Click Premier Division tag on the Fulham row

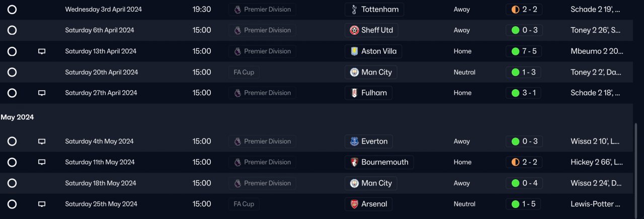coord(262,93)
